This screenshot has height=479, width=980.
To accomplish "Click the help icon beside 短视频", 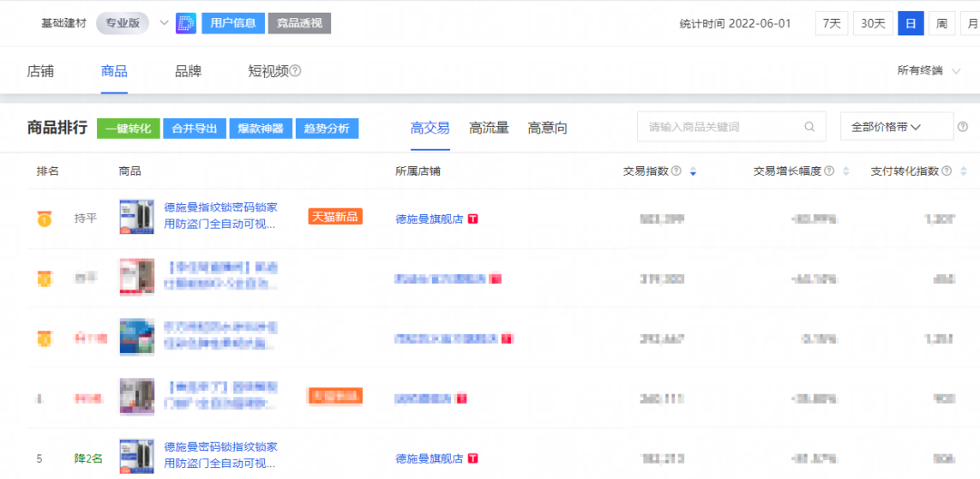I will pyautogui.click(x=295, y=71).
